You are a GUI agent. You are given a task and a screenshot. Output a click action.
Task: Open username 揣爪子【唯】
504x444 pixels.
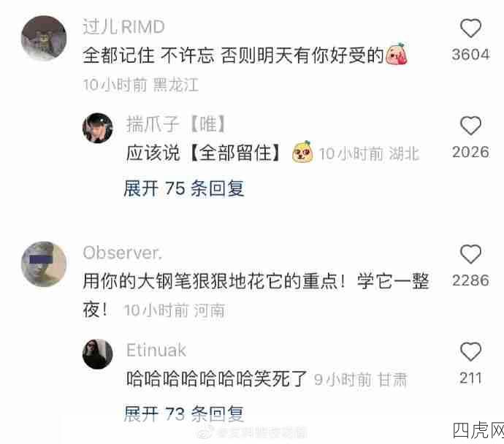click(x=176, y=124)
